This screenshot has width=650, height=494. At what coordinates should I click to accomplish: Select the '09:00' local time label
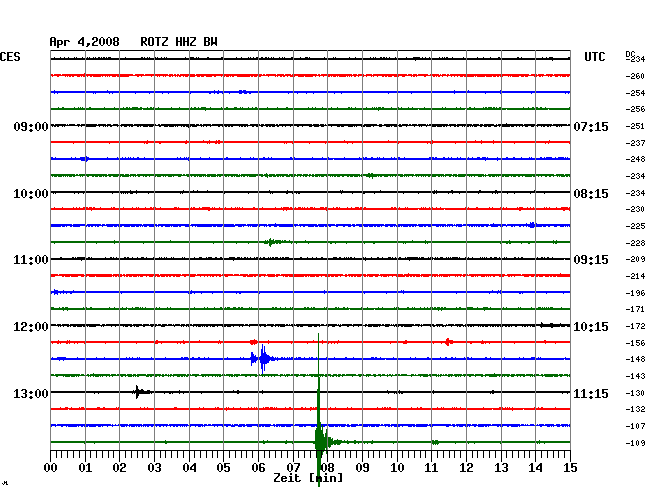[31, 126]
